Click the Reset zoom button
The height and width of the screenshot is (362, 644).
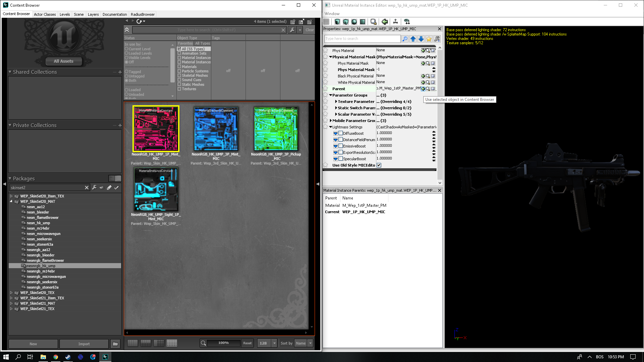247,343
